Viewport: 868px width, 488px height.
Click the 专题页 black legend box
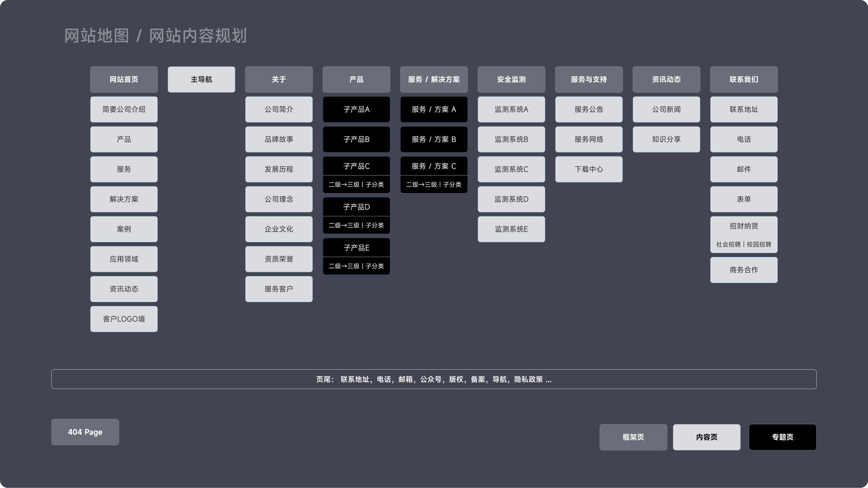coord(782,437)
